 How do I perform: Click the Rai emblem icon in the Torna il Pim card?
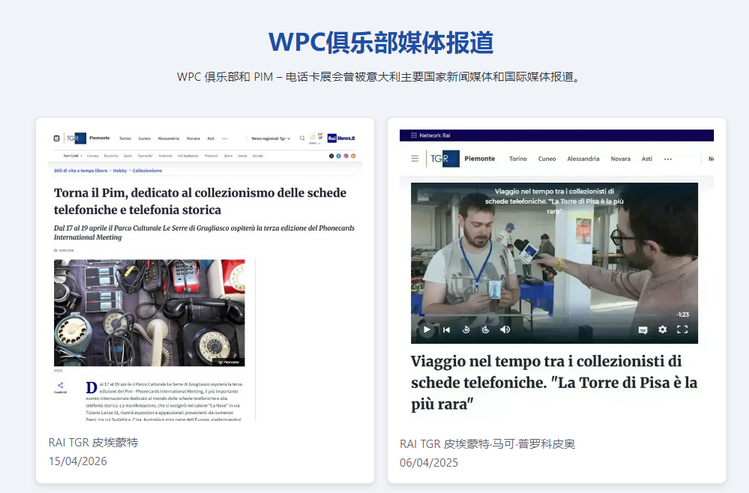coord(56,139)
